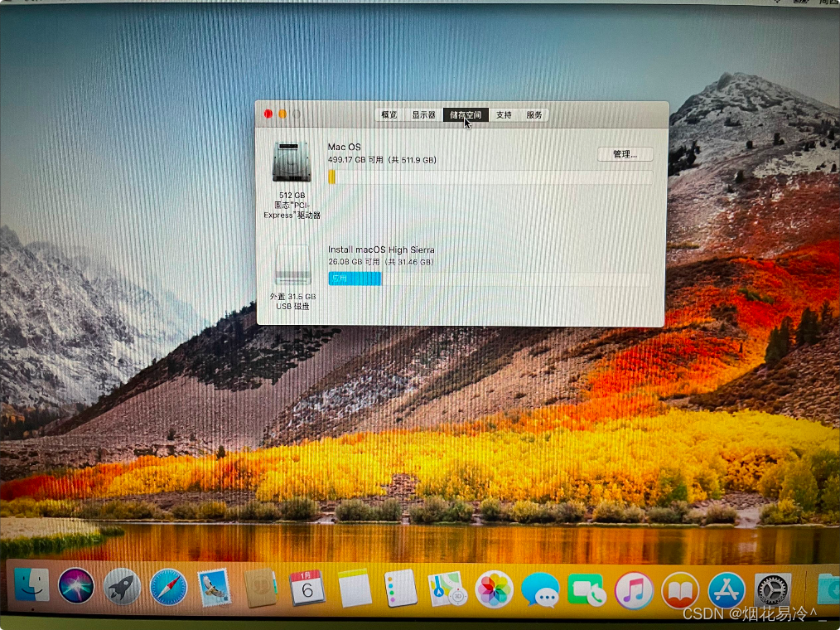Open Finder from the Dock

click(31, 585)
